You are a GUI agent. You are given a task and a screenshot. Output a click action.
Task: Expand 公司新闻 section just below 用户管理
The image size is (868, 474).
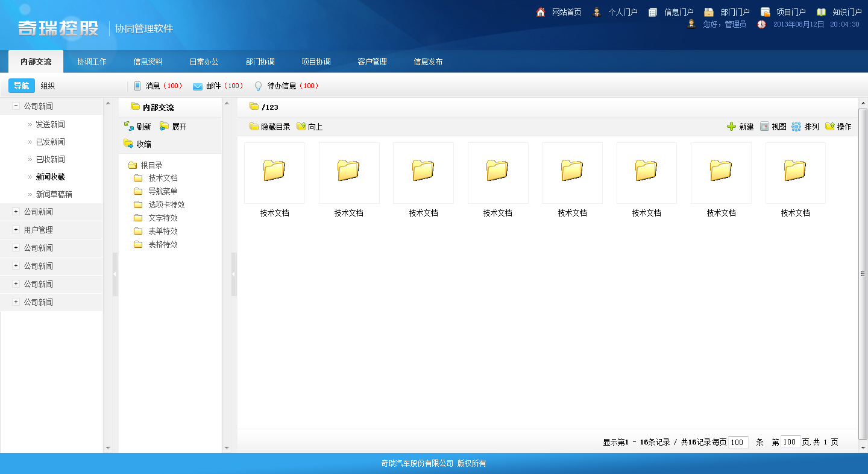tap(16, 248)
